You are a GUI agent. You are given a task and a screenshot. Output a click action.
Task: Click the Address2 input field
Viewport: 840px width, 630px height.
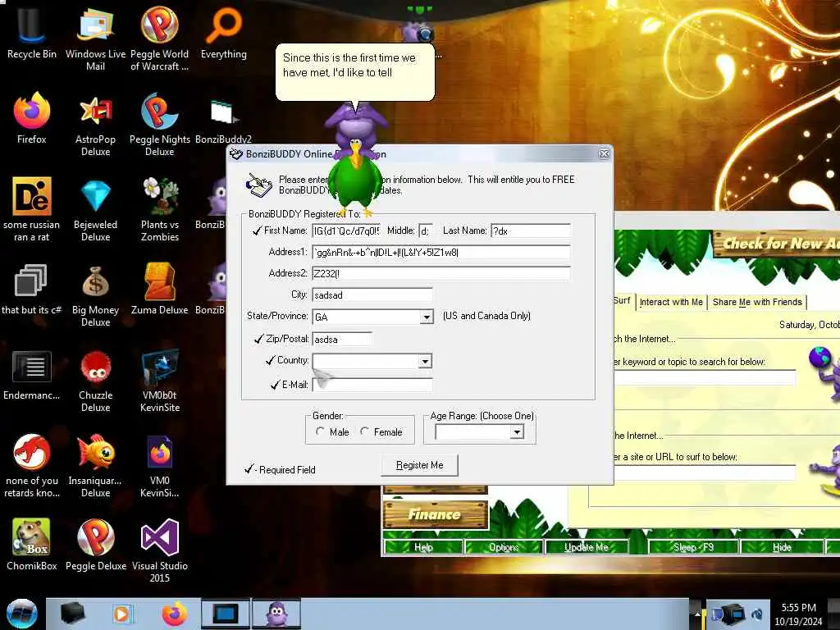[x=441, y=274]
